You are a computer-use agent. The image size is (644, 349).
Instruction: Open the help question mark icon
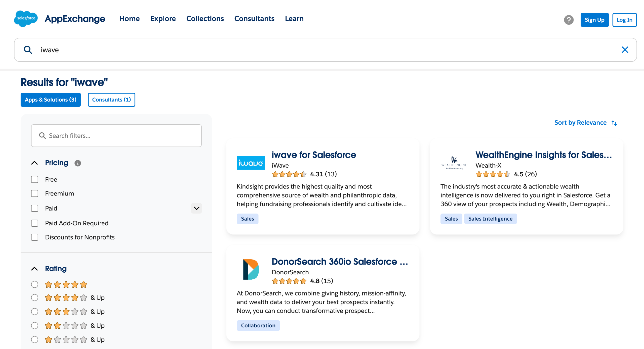click(x=569, y=20)
